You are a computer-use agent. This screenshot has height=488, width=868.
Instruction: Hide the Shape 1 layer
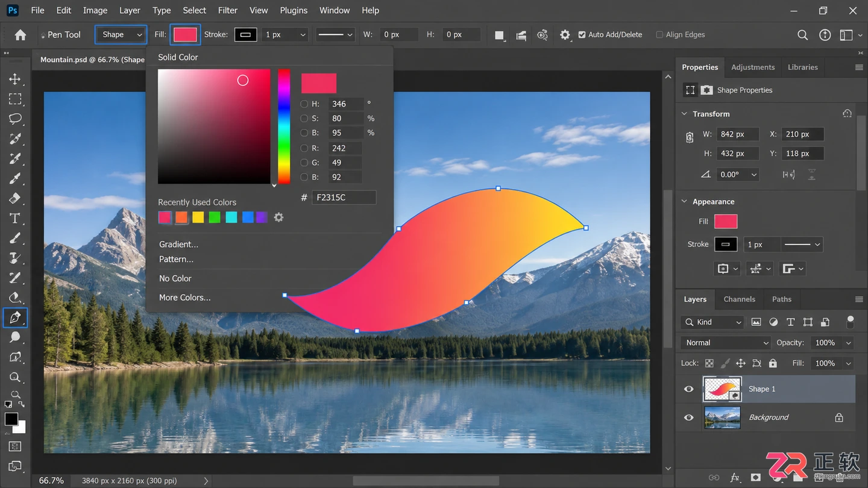click(x=688, y=389)
